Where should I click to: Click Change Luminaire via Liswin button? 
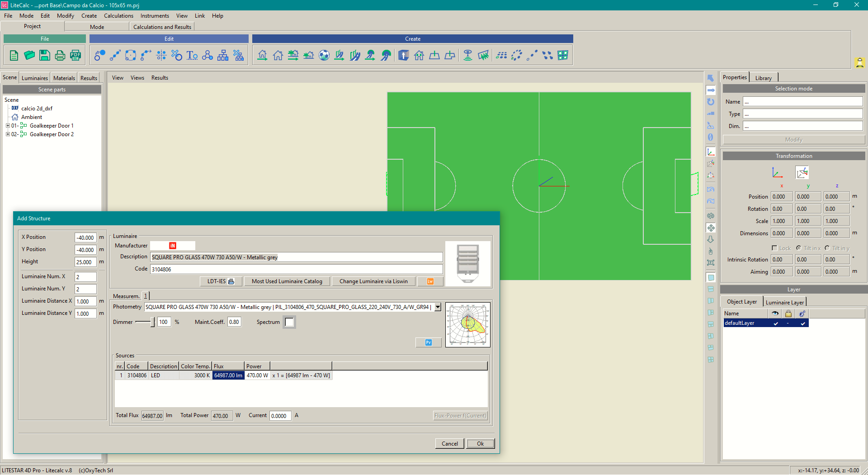[373, 281]
